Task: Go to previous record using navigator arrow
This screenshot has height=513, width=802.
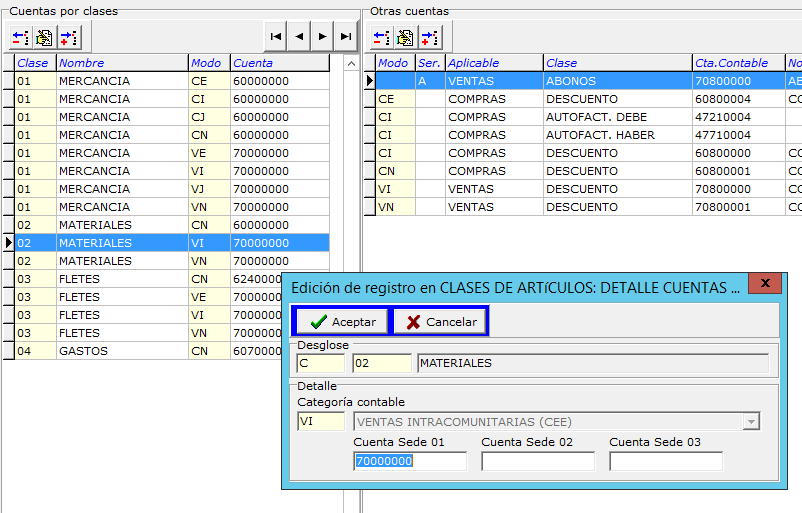Action: (x=299, y=37)
